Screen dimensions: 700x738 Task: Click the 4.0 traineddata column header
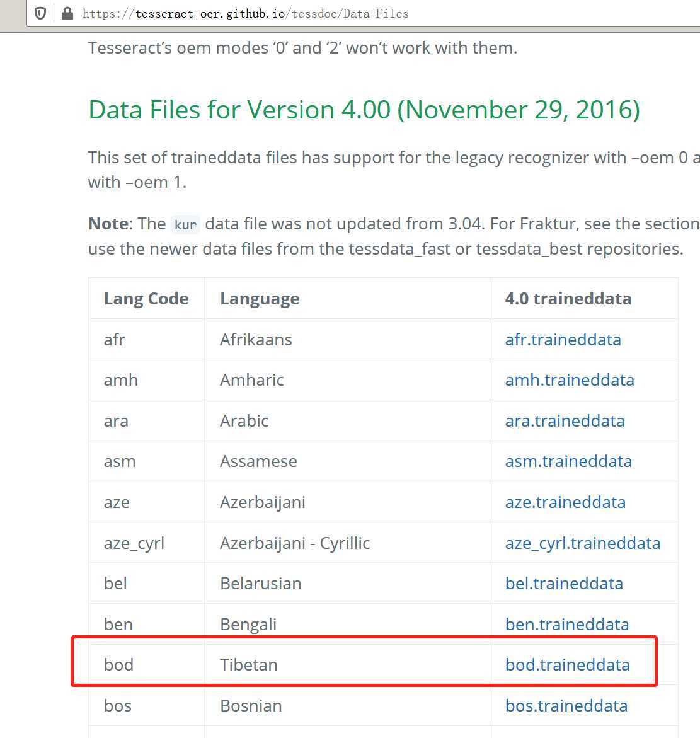tap(568, 298)
